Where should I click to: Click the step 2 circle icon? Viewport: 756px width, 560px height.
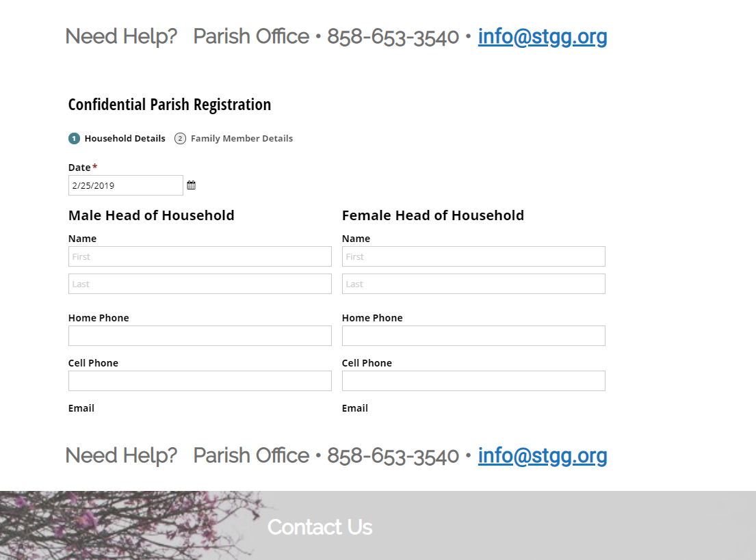(180, 139)
